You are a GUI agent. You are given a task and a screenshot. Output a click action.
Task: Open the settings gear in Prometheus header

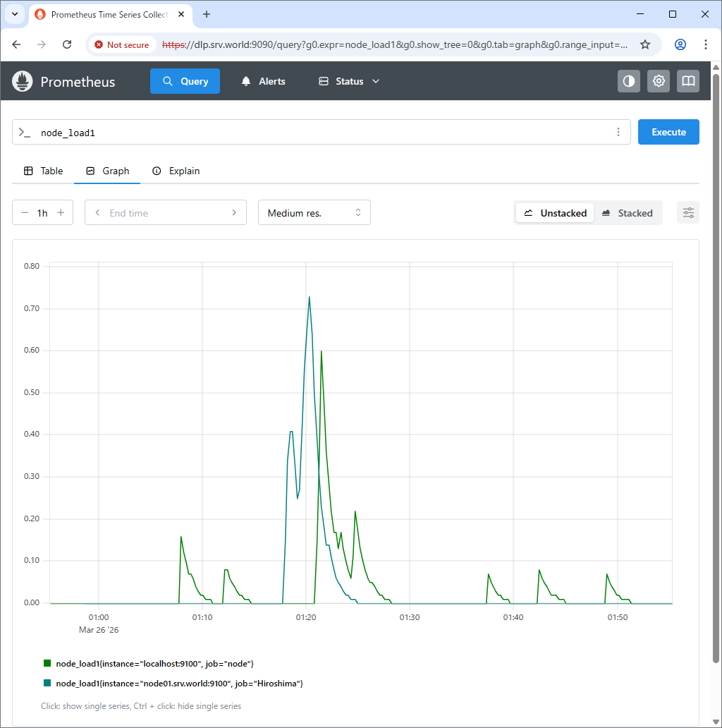point(659,81)
